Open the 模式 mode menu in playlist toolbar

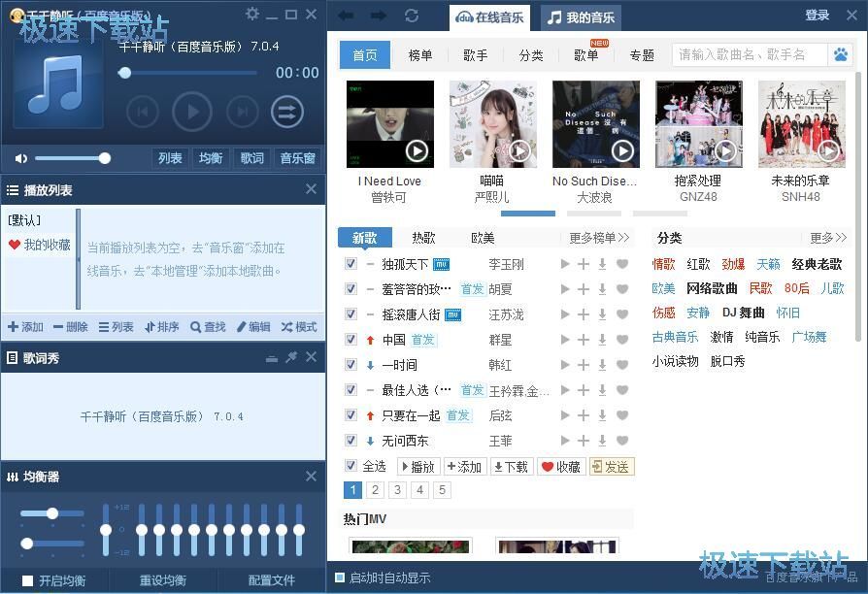pyautogui.click(x=299, y=327)
